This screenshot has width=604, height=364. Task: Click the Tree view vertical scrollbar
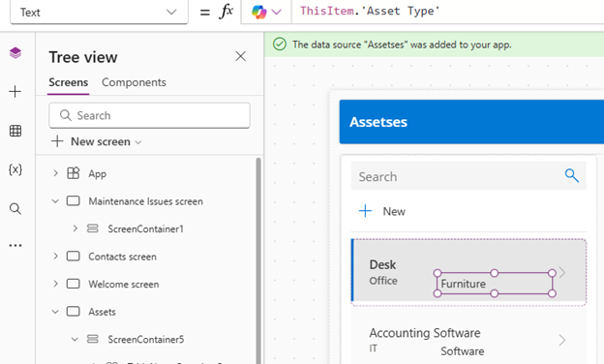click(x=258, y=260)
